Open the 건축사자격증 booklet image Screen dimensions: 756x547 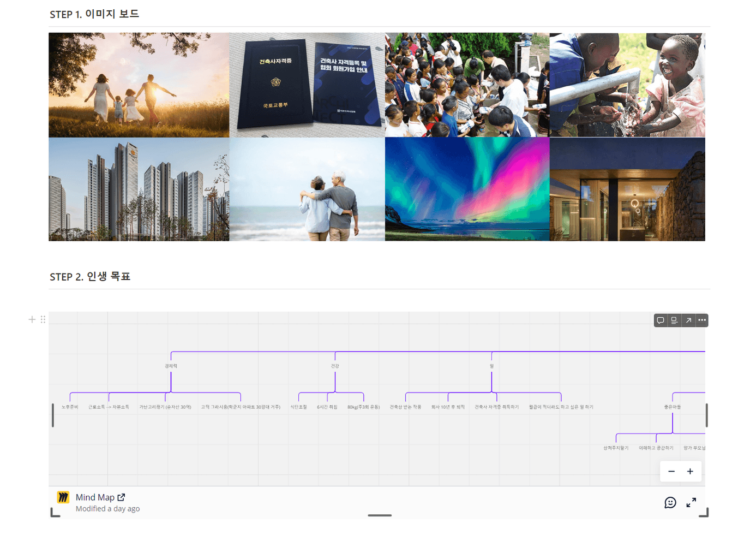click(x=307, y=85)
